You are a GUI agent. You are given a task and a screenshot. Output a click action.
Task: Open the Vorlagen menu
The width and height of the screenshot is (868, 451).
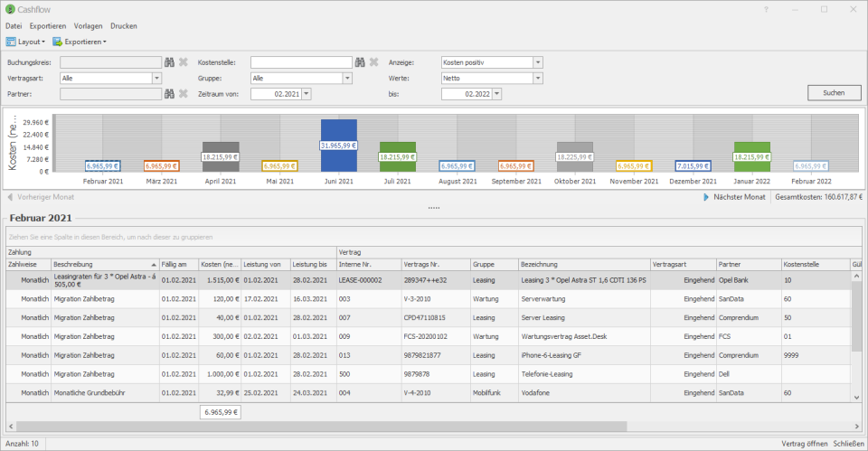(x=88, y=26)
